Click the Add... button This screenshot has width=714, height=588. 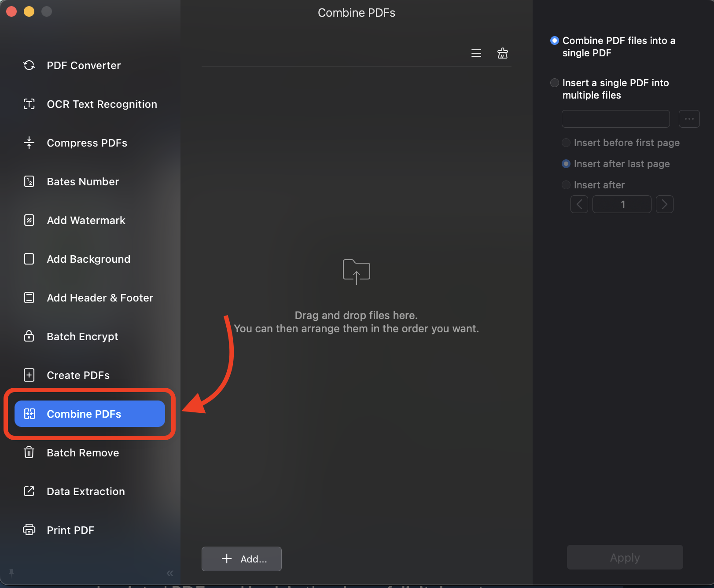coord(241,559)
